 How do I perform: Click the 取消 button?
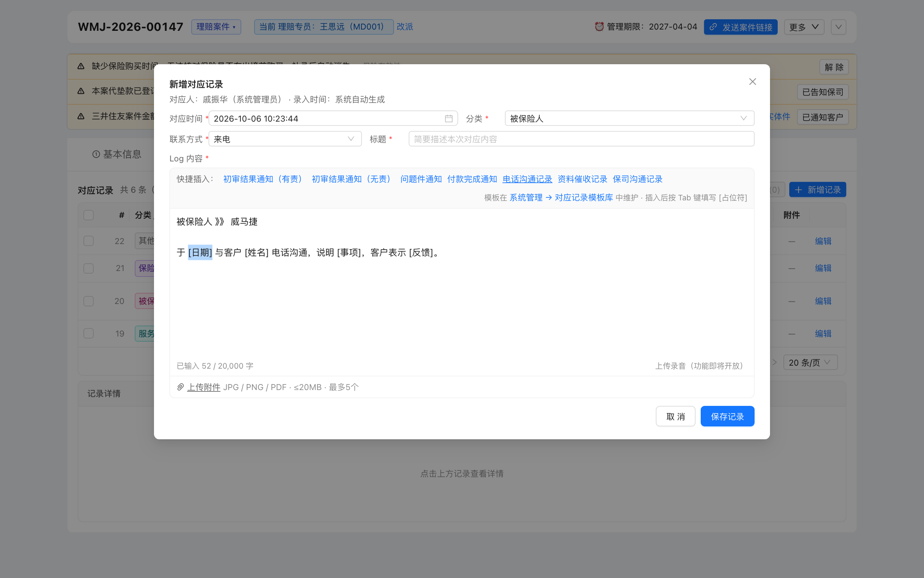pos(675,416)
